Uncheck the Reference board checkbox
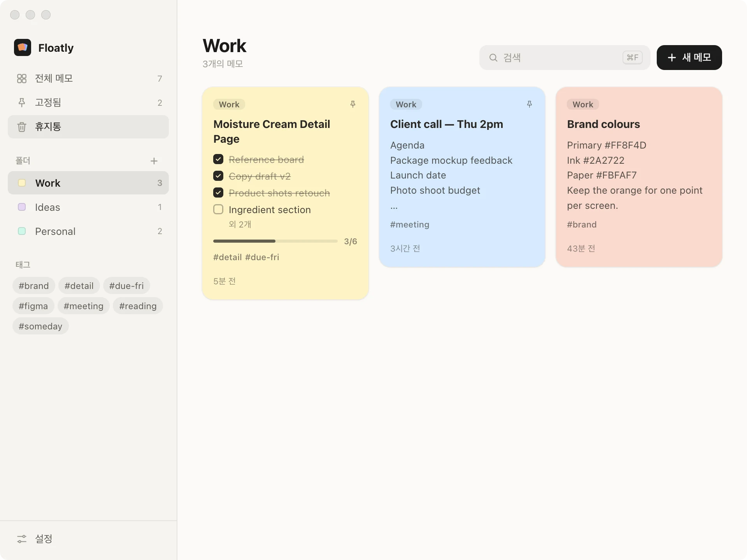The width and height of the screenshot is (747, 560). [x=218, y=159]
